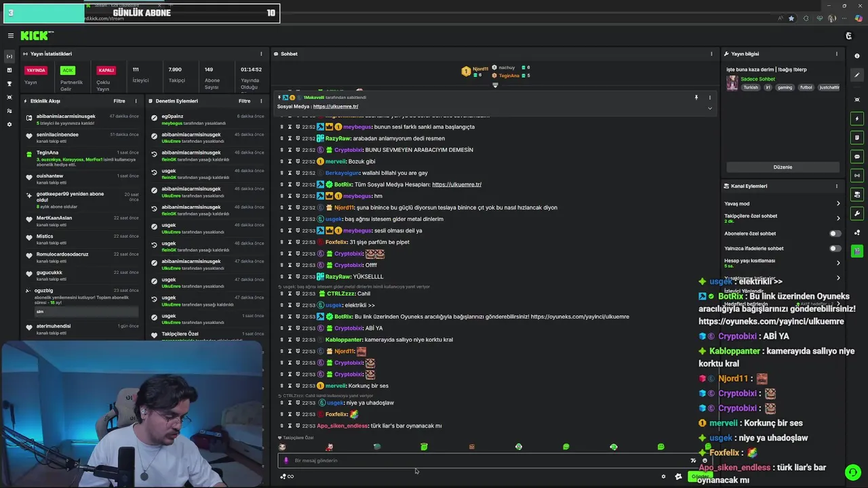Click the solid green clip icon in right toolbar
The width and height of the screenshot is (868, 488).
857,251
